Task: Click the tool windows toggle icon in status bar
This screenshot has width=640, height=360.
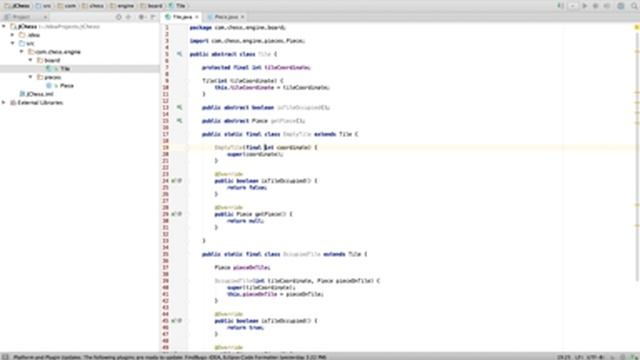Action: tap(5, 357)
